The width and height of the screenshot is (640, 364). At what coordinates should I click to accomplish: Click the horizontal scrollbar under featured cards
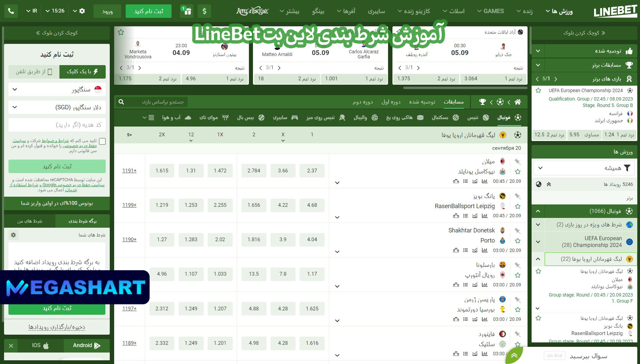click(x=465, y=88)
